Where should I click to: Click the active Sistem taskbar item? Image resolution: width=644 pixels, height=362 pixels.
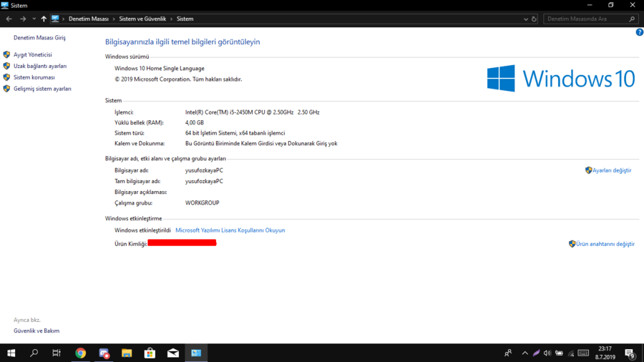(x=196, y=353)
